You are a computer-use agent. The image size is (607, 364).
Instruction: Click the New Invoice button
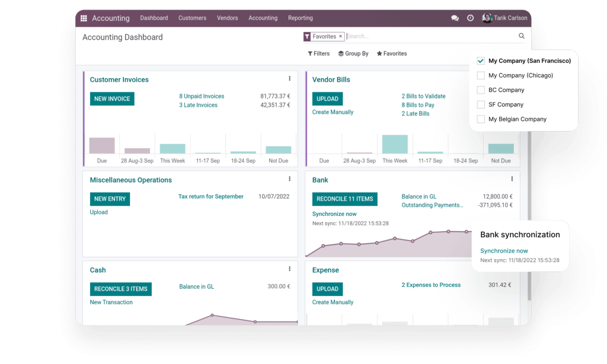point(112,99)
